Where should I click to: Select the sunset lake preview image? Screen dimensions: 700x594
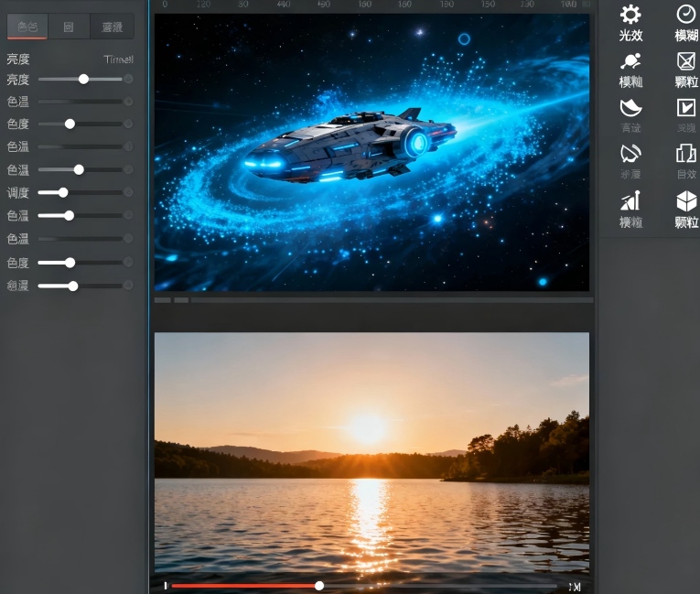[372, 452]
